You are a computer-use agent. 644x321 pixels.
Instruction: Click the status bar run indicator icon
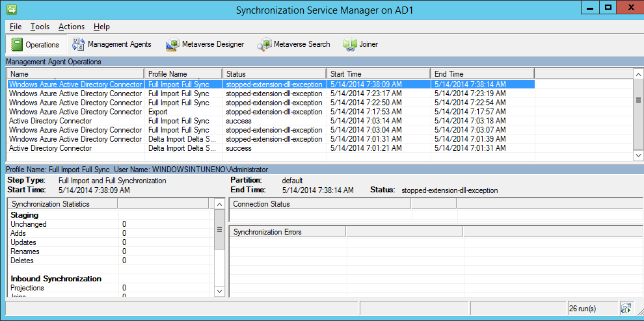pyautogui.click(x=626, y=308)
